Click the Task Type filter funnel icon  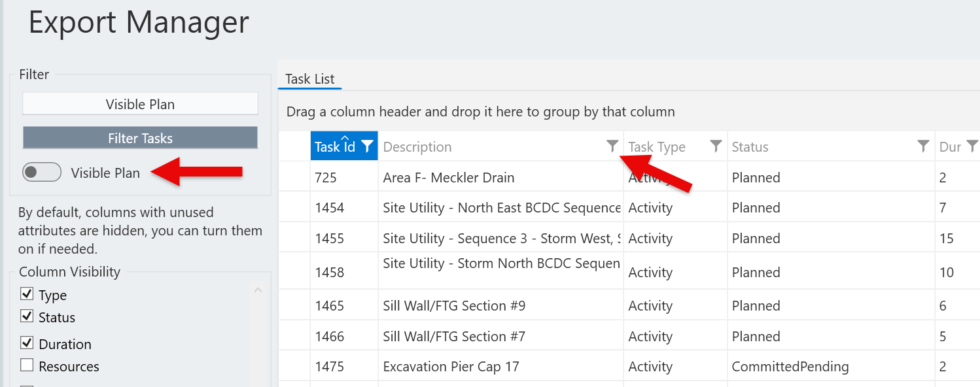click(716, 146)
